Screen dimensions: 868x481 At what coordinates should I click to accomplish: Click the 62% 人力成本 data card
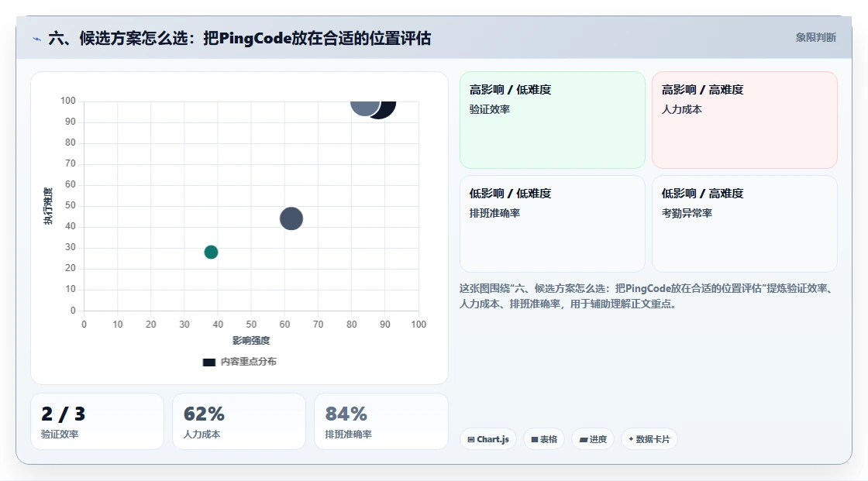click(239, 421)
